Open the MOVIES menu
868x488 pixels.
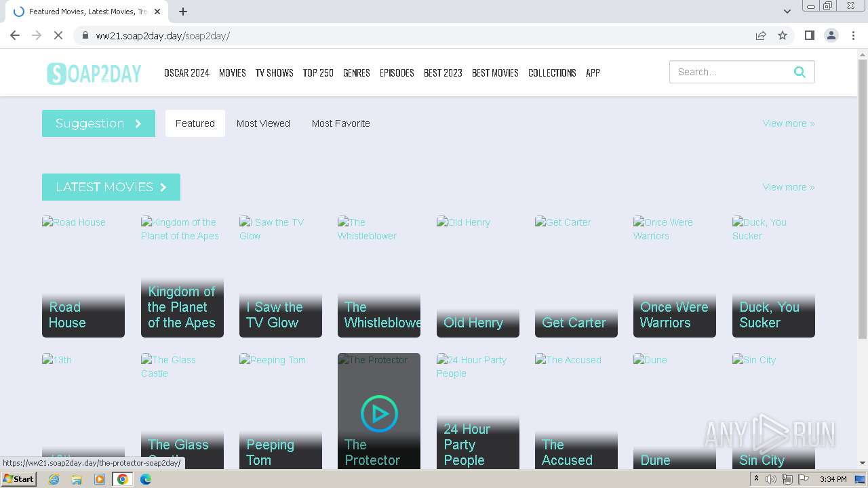[x=232, y=73]
